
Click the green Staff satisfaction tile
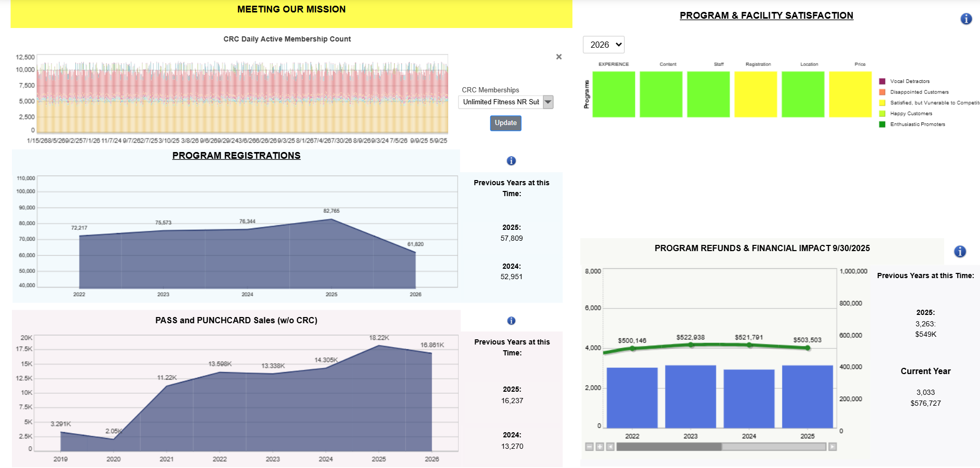[708, 94]
